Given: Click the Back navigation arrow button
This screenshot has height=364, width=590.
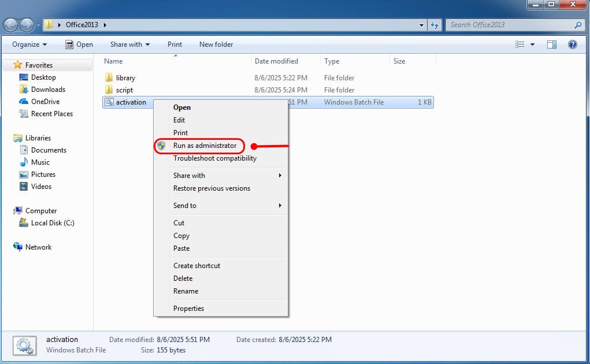Looking at the screenshot, I should pyautogui.click(x=11, y=25).
